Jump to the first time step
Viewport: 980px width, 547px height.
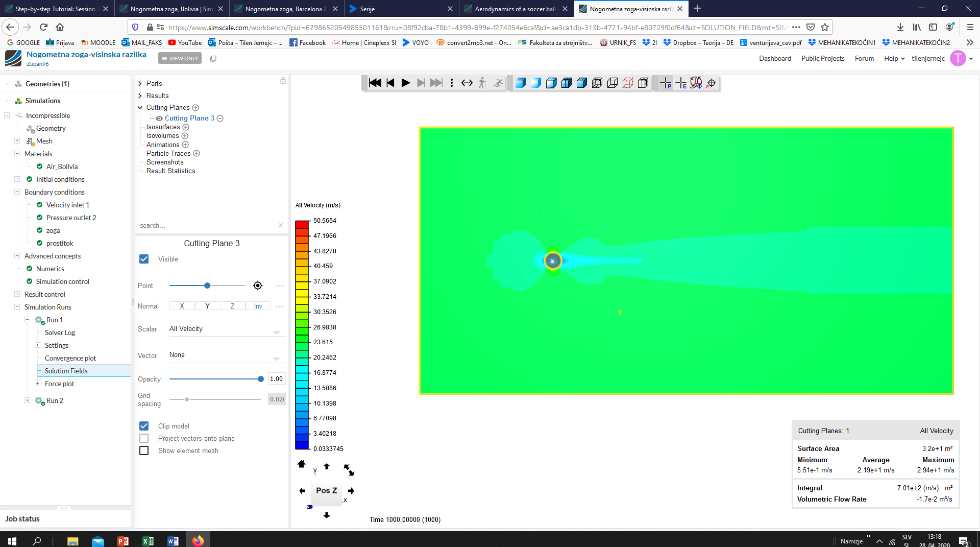(375, 83)
